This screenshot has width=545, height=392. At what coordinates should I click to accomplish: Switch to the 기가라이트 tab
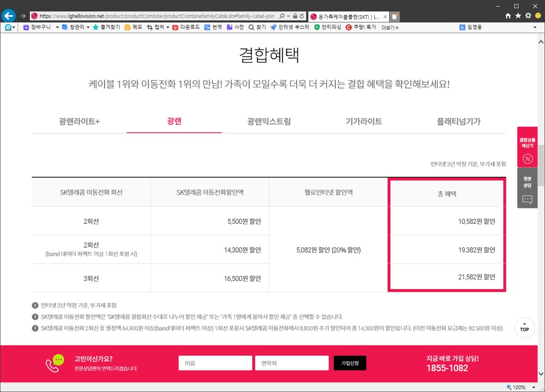364,121
